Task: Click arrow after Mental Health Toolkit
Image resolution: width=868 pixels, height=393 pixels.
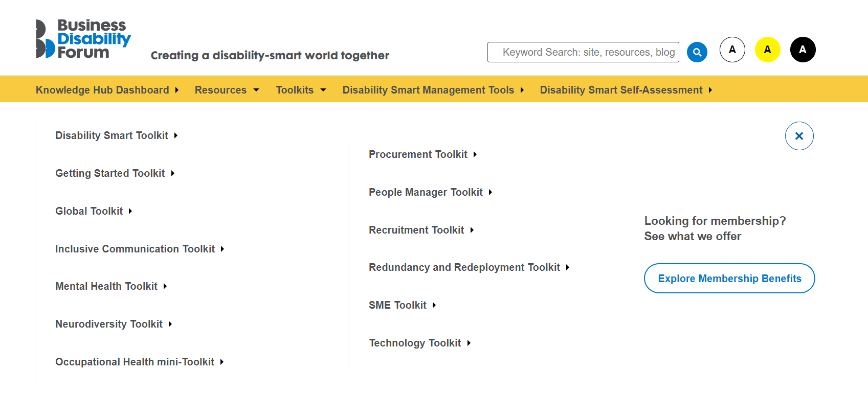Action: point(165,286)
